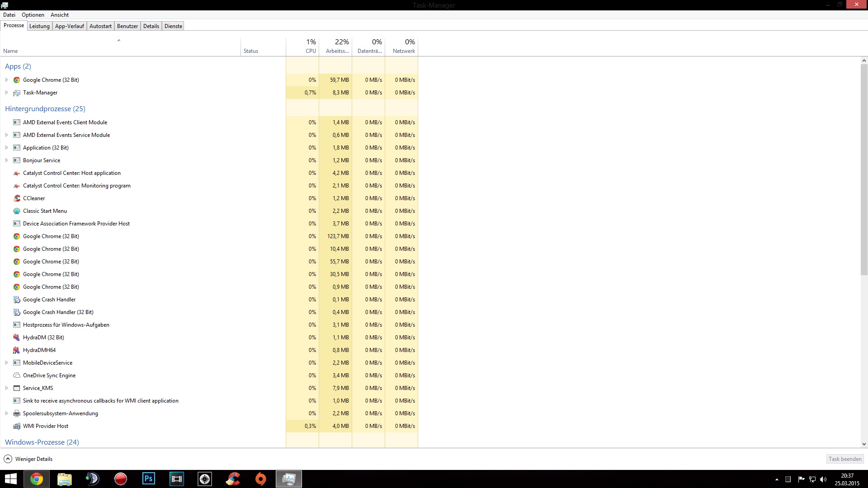Viewport: 868px width, 488px height.
Task: Click the scroll down arrow of process list
Action: [863, 444]
